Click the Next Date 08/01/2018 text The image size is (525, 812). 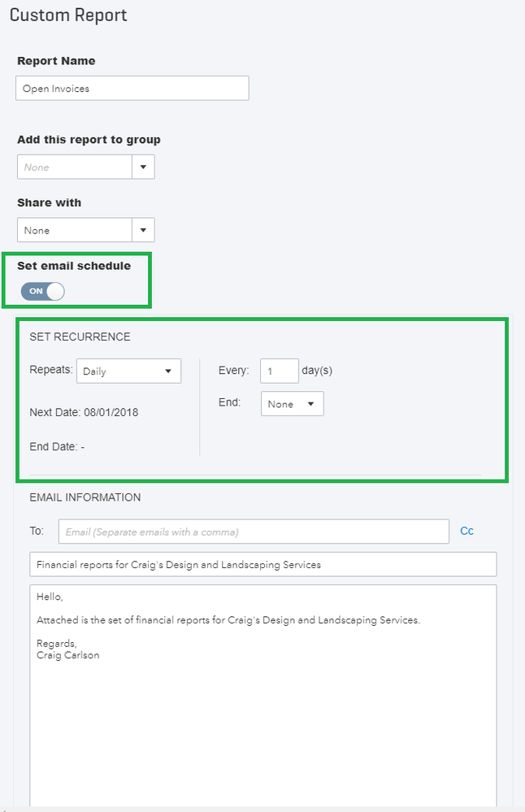coord(84,412)
